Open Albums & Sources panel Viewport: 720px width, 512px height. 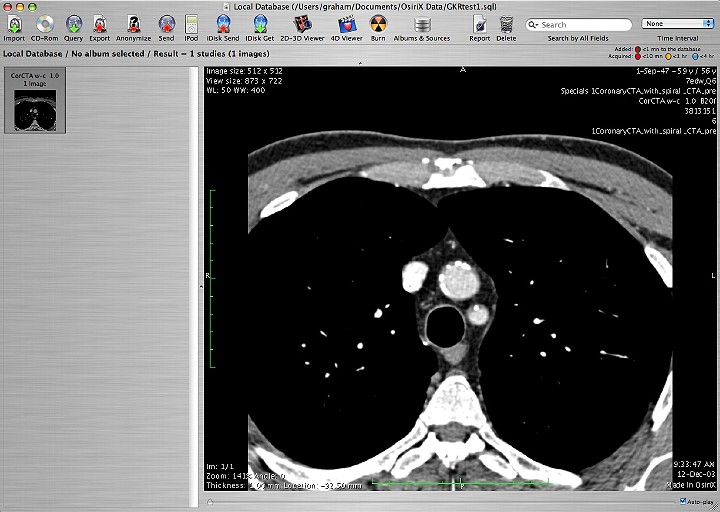click(422, 24)
